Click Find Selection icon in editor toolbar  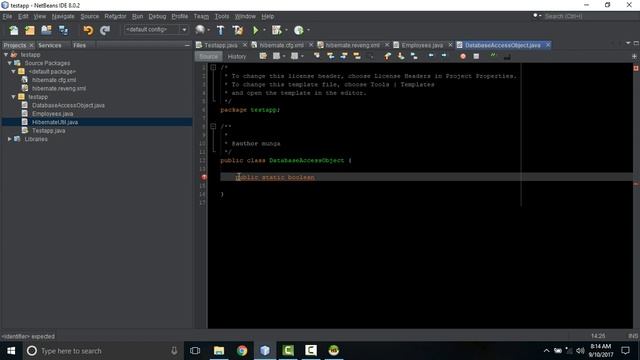317,56
